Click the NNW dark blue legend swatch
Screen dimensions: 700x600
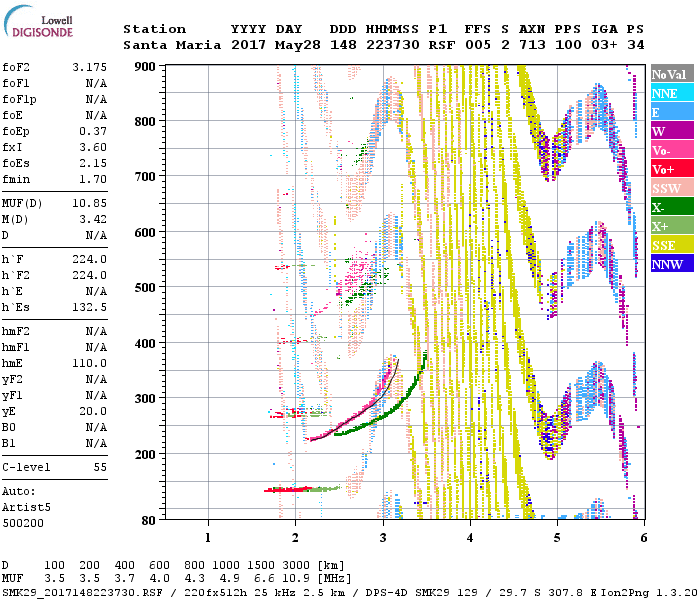coord(672,264)
